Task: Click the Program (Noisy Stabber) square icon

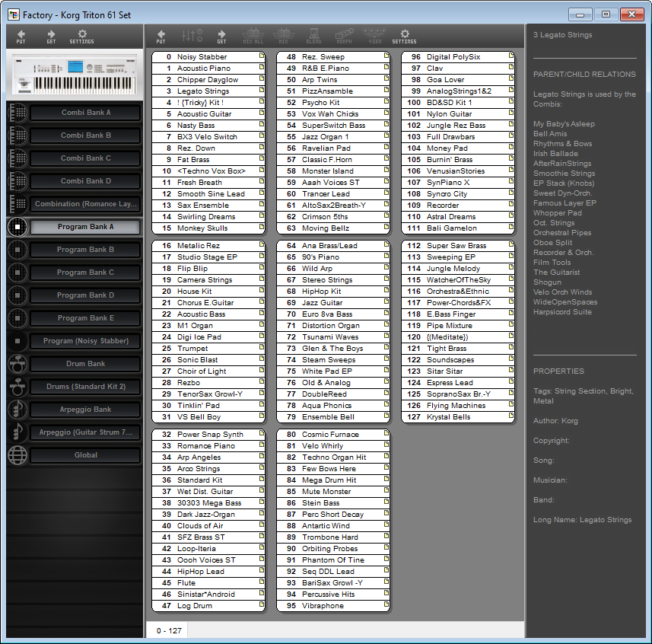Action: (17, 341)
